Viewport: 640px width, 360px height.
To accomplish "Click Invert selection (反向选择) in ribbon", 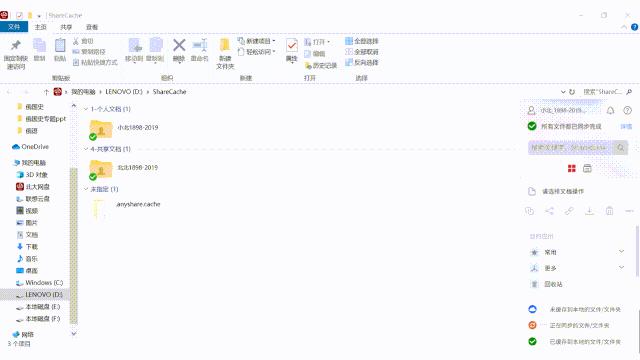I will 362,62.
